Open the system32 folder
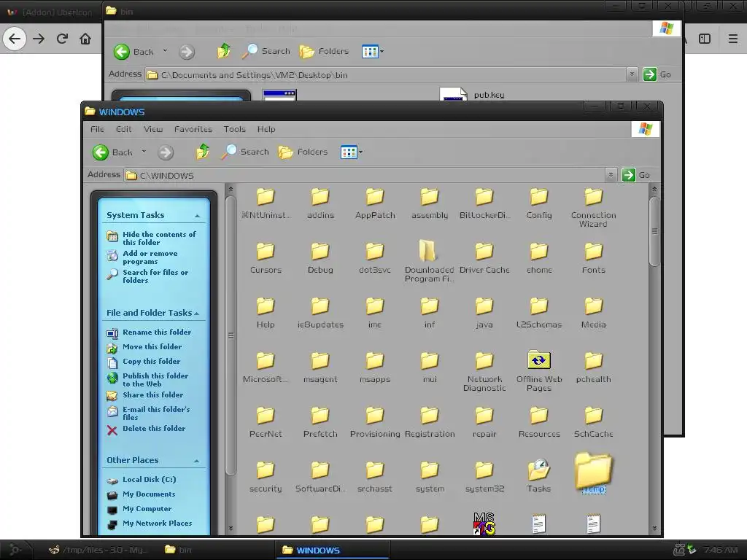Screen dimensions: 747x560 click(484, 477)
